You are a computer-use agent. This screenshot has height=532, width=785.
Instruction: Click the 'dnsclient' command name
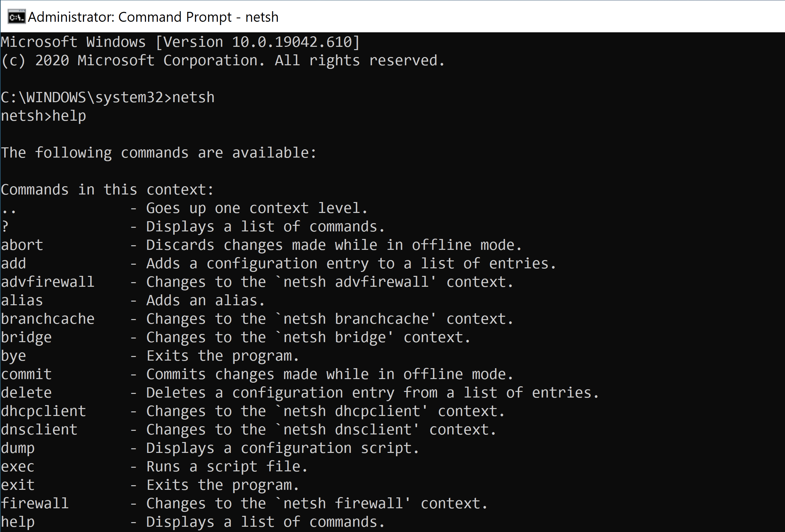click(x=39, y=429)
